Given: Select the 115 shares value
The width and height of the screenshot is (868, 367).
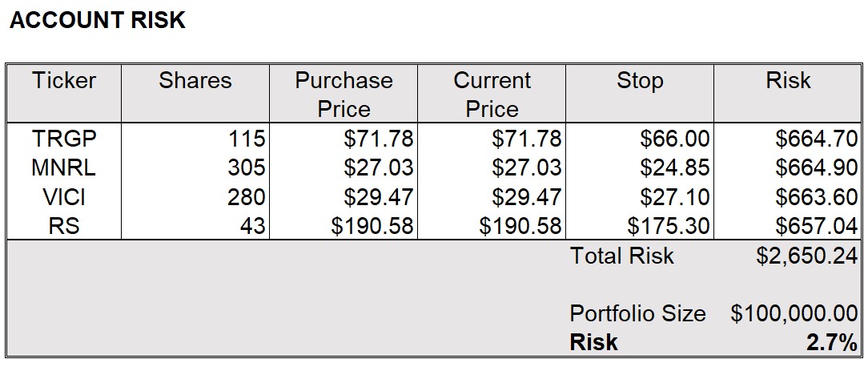Looking at the screenshot, I should pyautogui.click(x=247, y=139).
